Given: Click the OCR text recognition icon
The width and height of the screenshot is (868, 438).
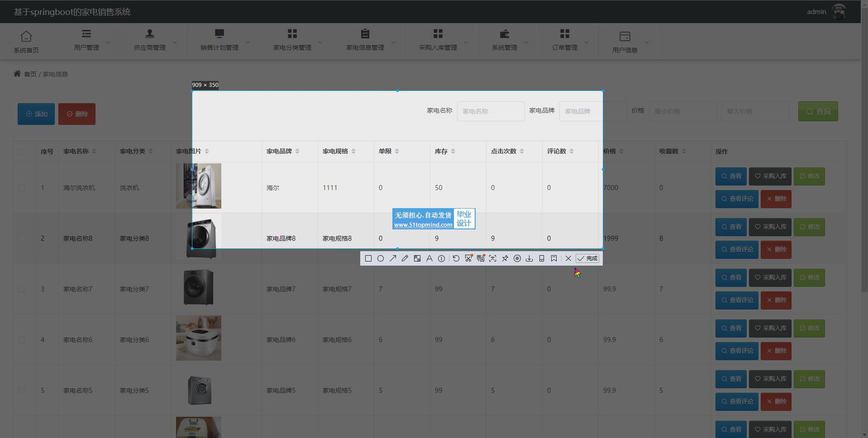Looking at the screenshot, I should (493, 258).
